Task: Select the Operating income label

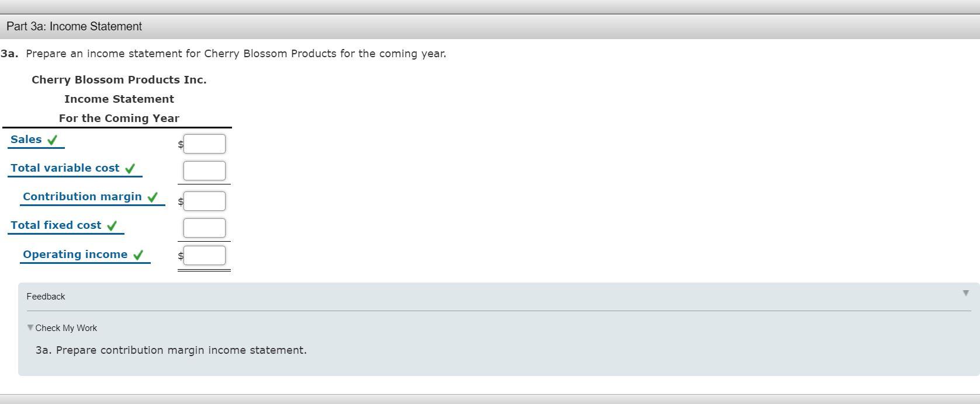Action: point(75,254)
